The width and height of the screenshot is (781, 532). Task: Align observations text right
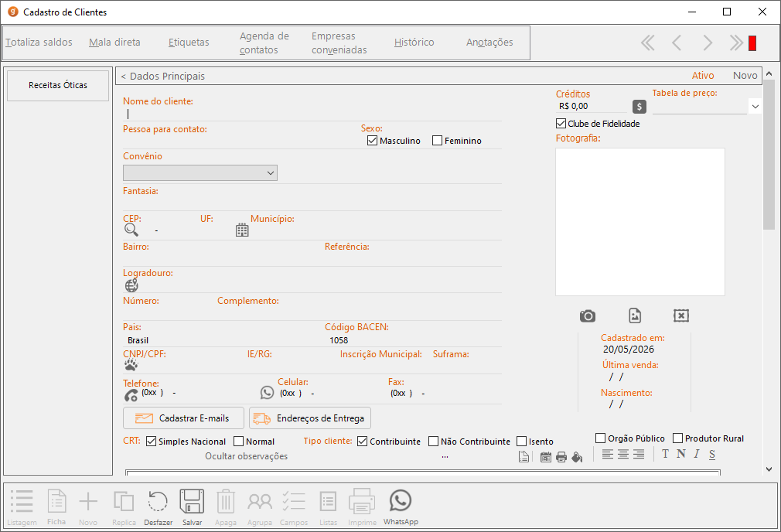639,454
